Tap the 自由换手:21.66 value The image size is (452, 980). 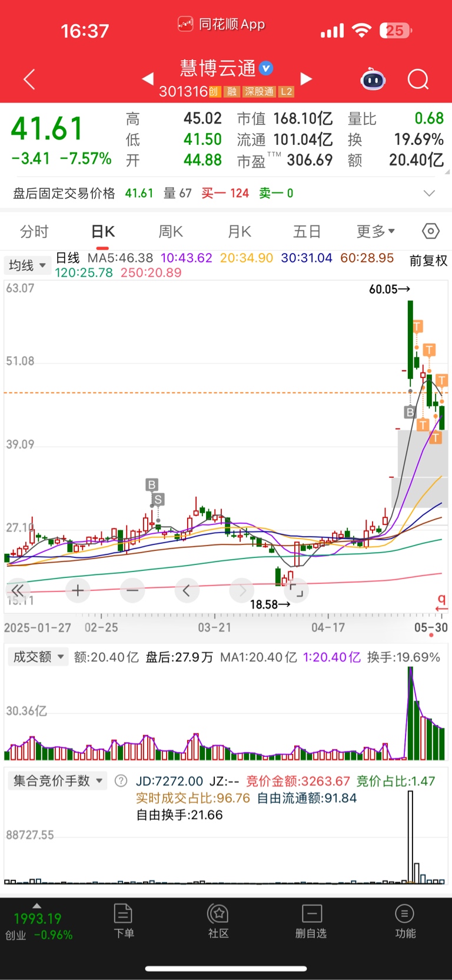pos(179,815)
